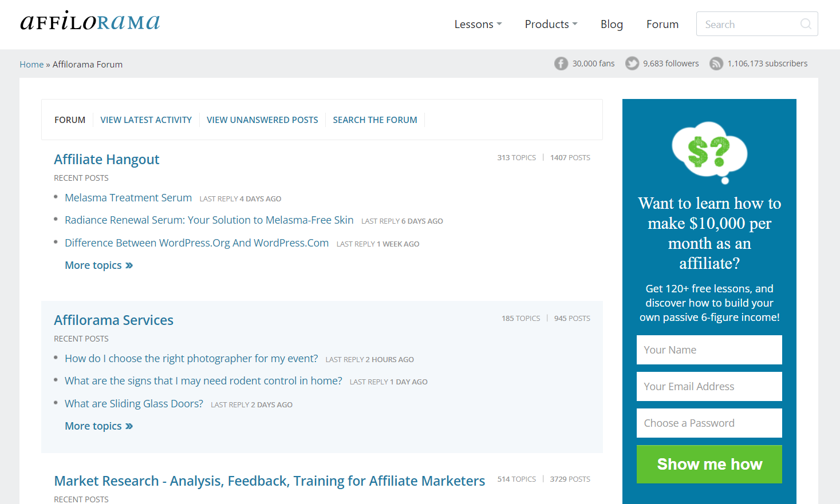The height and width of the screenshot is (504, 840).
Task: Open the Affiliate Hangout forum
Action: [x=107, y=160]
